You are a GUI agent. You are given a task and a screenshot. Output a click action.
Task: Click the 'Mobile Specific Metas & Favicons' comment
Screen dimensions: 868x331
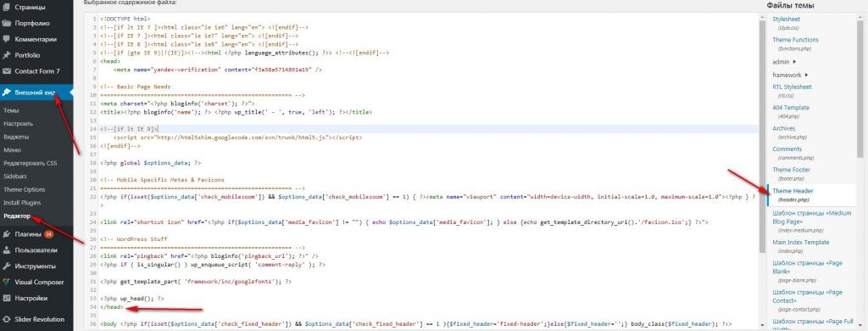pyautogui.click(x=162, y=180)
